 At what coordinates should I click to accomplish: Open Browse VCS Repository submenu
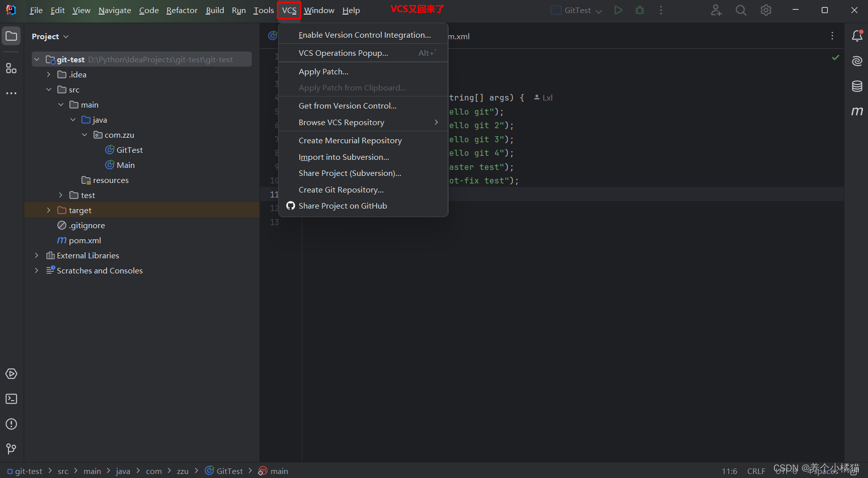click(x=363, y=122)
